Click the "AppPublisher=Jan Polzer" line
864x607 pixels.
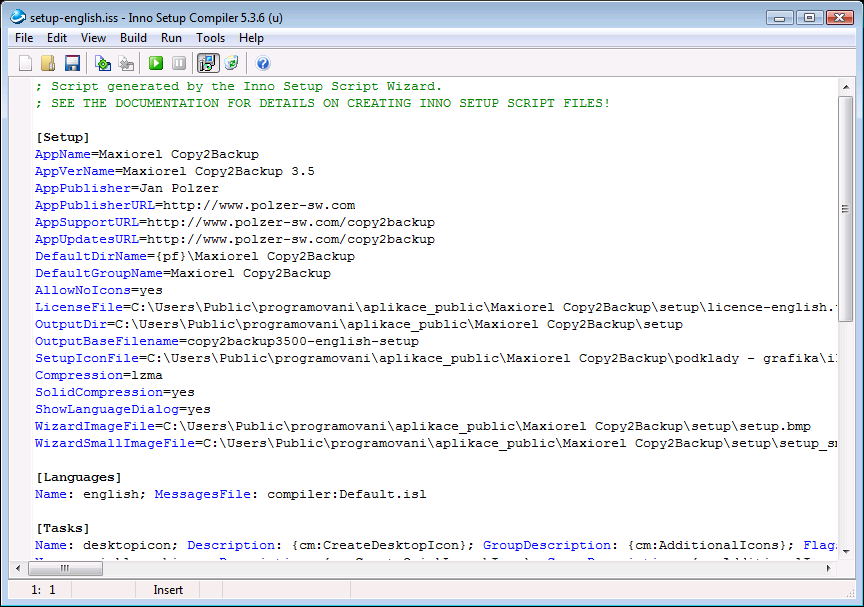(127, 188)
